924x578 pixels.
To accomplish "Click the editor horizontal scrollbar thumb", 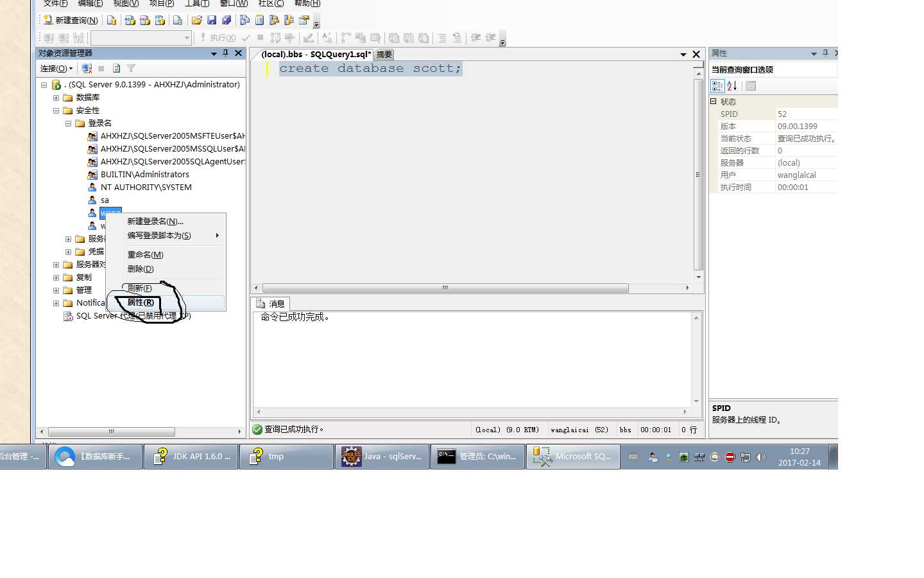I will pos(445,288).
